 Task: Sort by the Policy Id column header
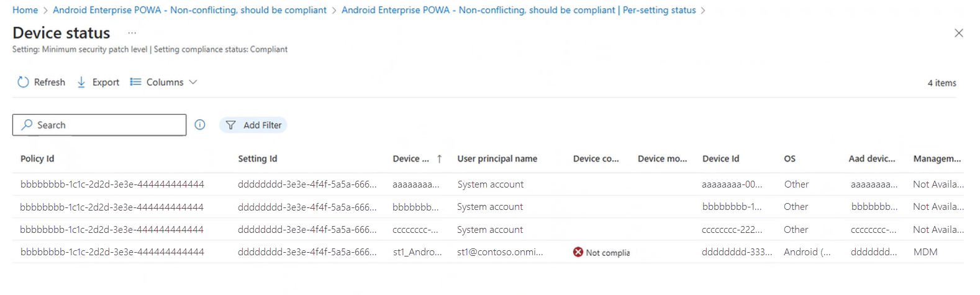coord(37,159)
